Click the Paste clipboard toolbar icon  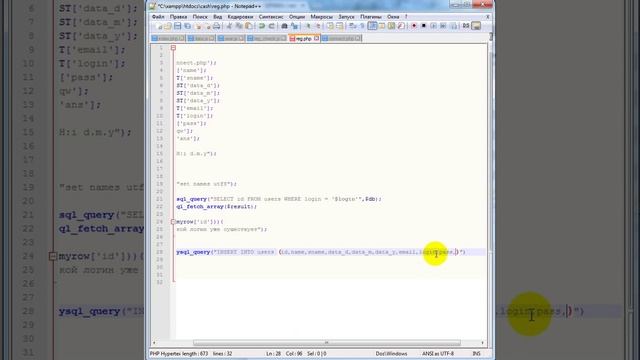[249, 26]
